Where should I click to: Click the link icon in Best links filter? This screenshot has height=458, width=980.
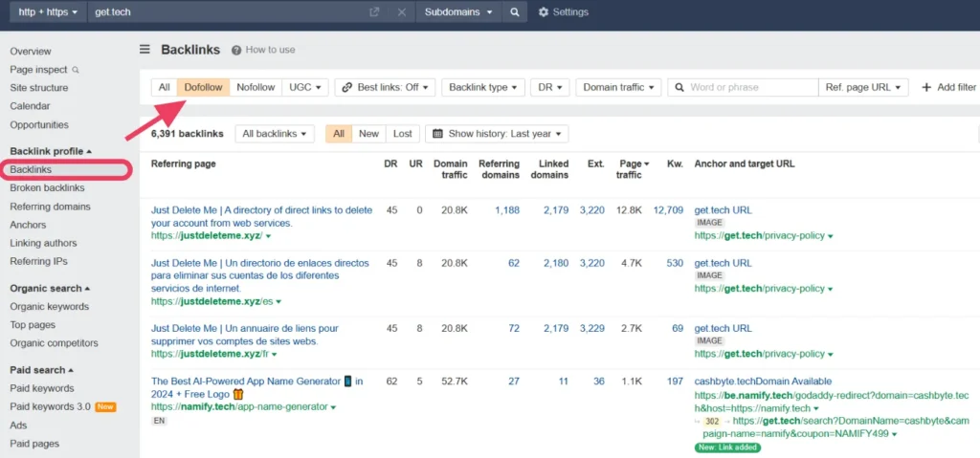(348, 87)
